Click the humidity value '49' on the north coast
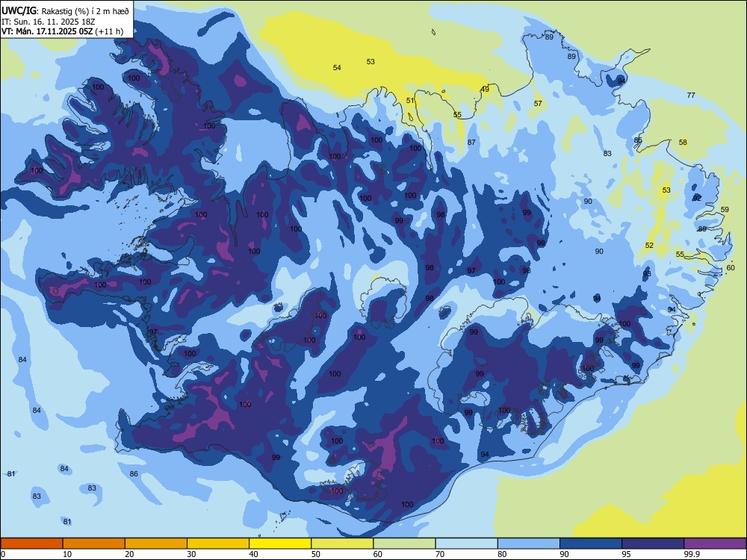The width and height of the screenshot is (747, 560). pyautogui.click(x=485, y=89)
